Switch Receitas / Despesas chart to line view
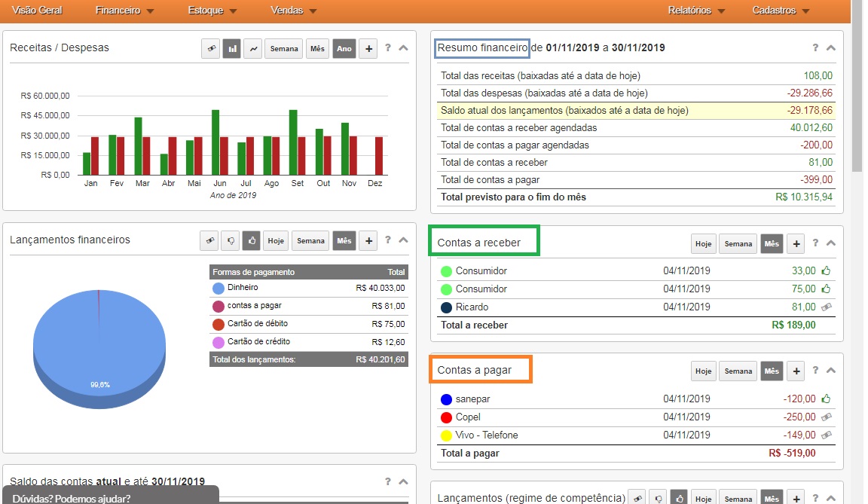 (x=254, y=49)
